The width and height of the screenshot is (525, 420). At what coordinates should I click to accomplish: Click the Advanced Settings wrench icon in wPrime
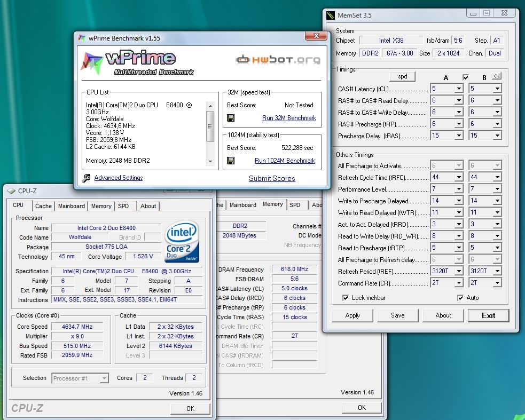86,178
